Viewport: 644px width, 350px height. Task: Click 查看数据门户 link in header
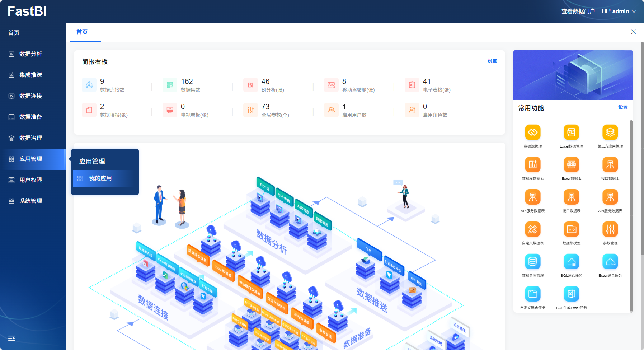click(578, 11)
